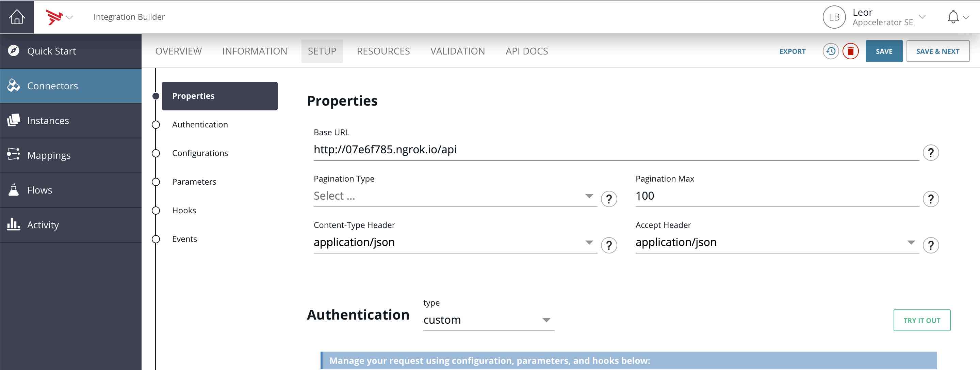Go to the Authentication setup step
Image resolution: width=980 pixels, height=370 pixels.
point(200,125)
